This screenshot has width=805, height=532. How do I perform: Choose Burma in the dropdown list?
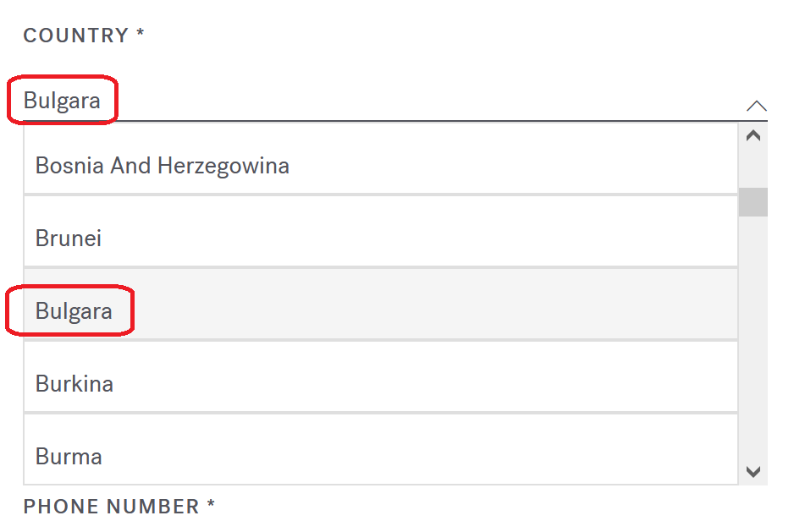point(69,456)
